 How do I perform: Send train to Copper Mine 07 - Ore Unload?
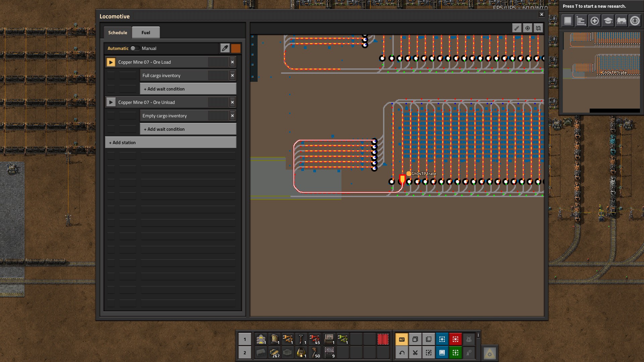point(111,102)
